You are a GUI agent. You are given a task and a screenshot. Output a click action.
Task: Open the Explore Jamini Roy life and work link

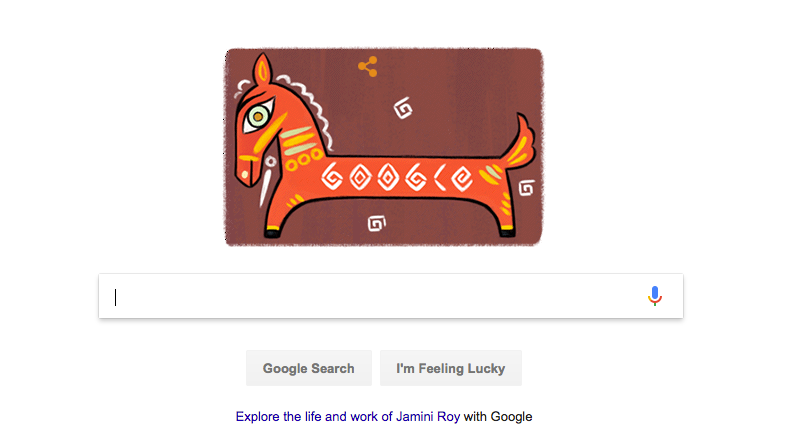(x=348, y=417)
